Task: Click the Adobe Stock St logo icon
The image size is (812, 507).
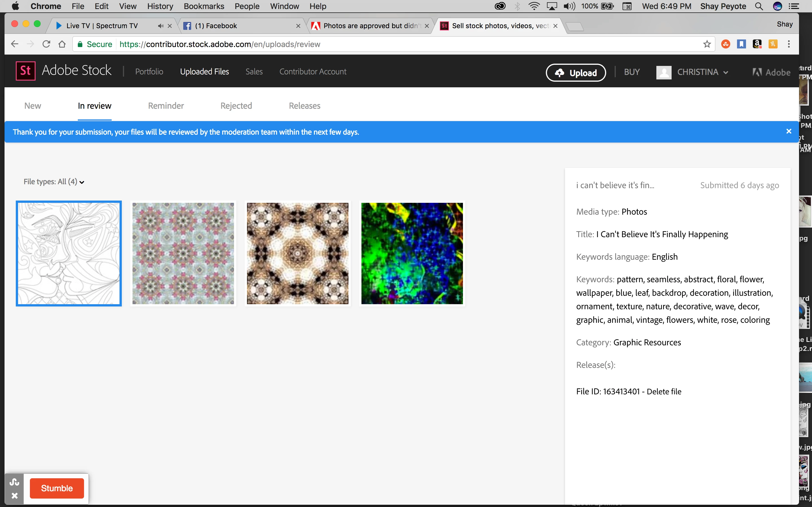Action: click(25, 71)
